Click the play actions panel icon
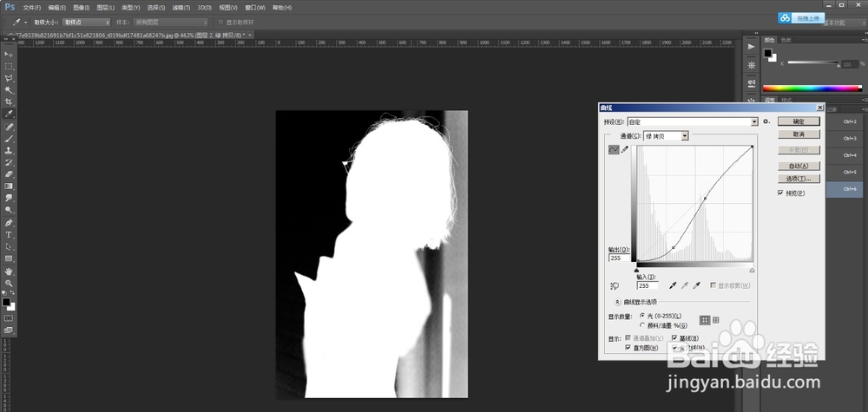This screenshot has height=412, width=868. click(x=751, y=47)
